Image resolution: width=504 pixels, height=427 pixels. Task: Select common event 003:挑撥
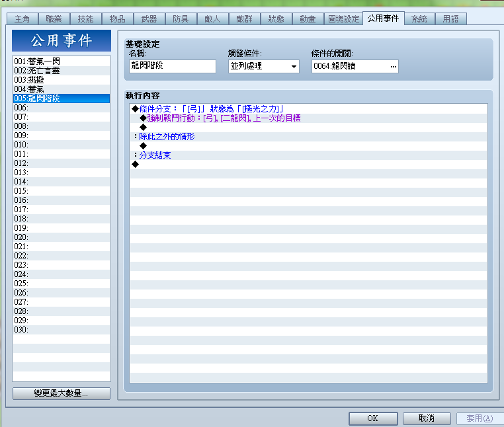click(x=62, y=80)
